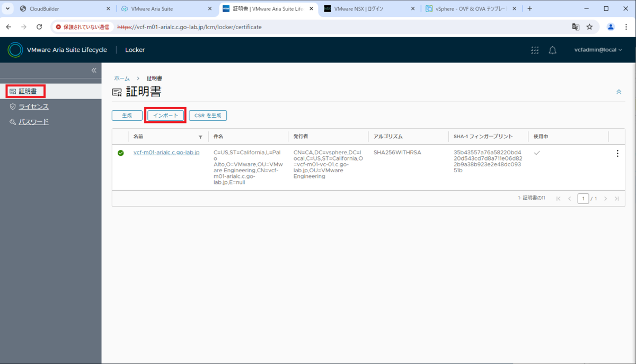
Task: Sort by the 発行者 column header
Action: pyautogui.click(x=301, y=137)
